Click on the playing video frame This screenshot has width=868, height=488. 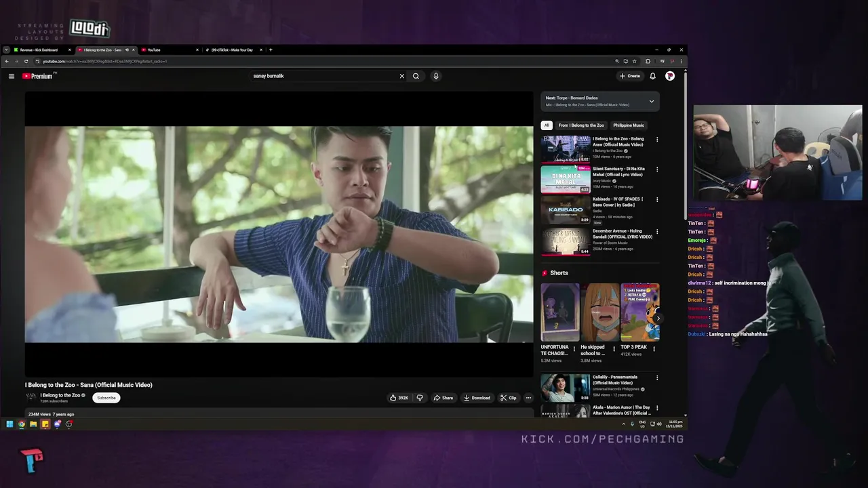click(x=279, y=234)
